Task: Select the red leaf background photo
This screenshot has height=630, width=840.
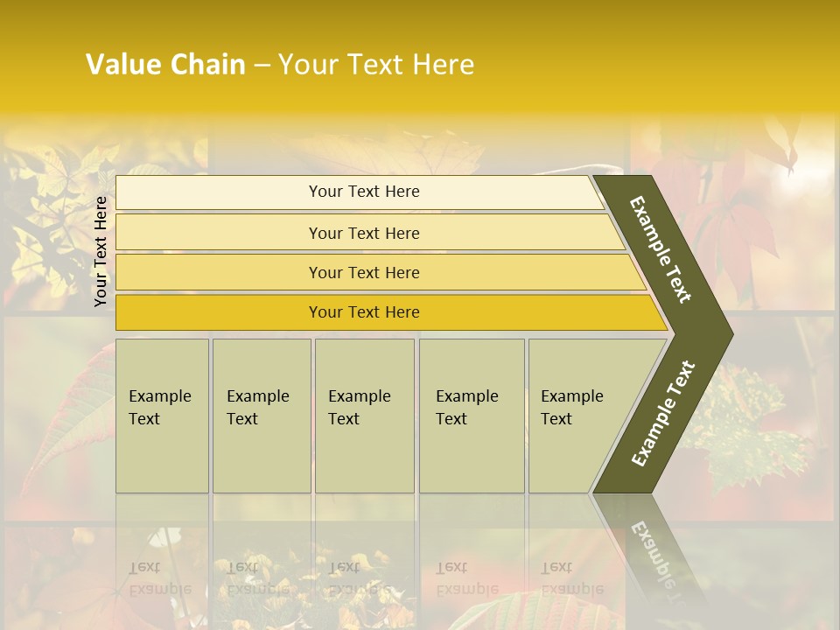Action: (744, 219)
